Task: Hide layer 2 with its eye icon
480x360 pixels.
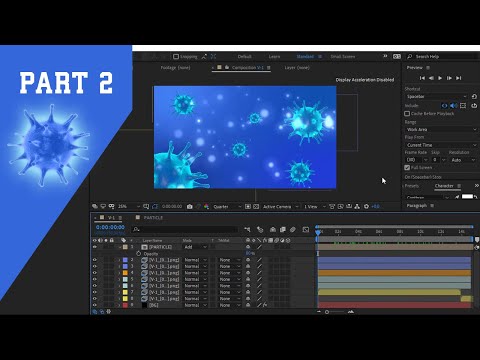Action: tap(95, 260)
